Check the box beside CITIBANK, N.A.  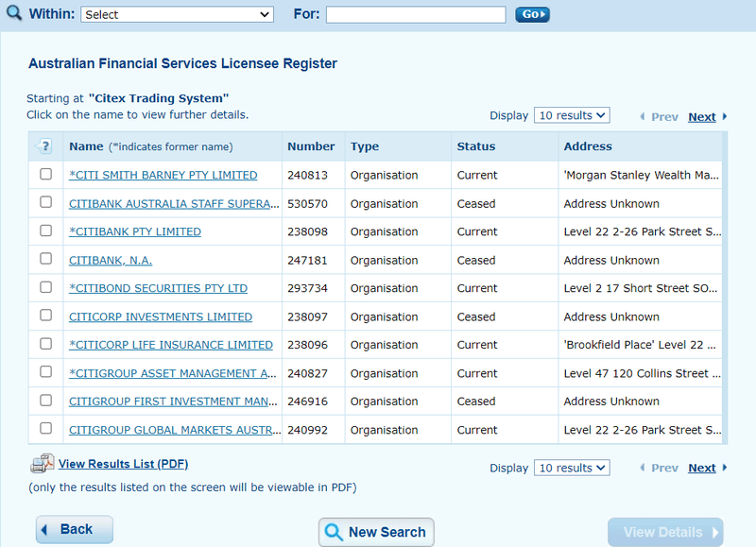(x=45, y=259)
